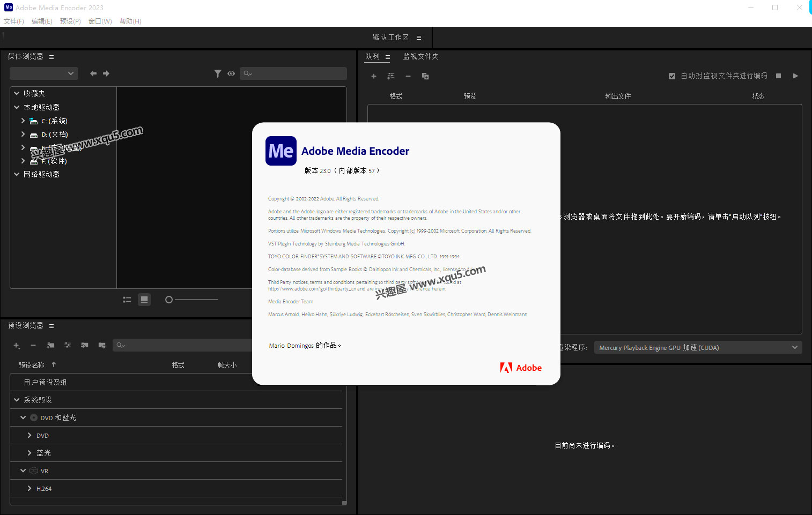
Task: Open Media Browser location dropdown
Action: point(44,73)
